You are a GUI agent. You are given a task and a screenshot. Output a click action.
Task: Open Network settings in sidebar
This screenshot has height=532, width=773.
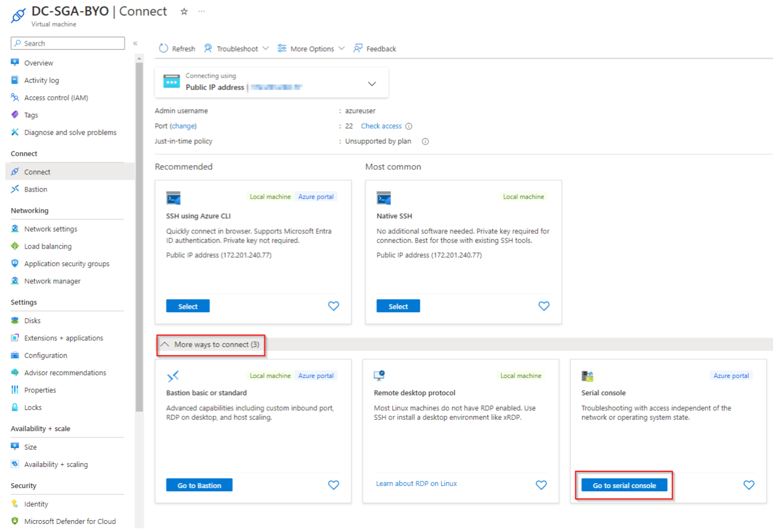coord(51,229)
